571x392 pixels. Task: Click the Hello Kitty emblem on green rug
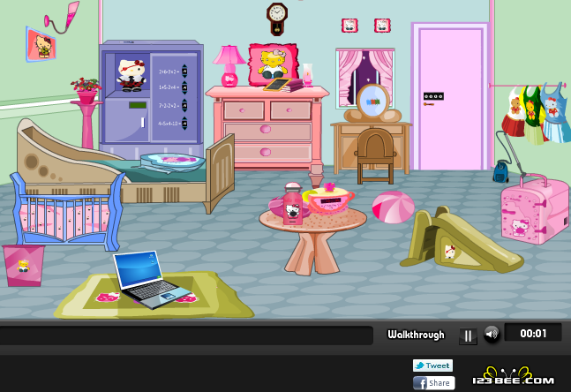point(108,297)
